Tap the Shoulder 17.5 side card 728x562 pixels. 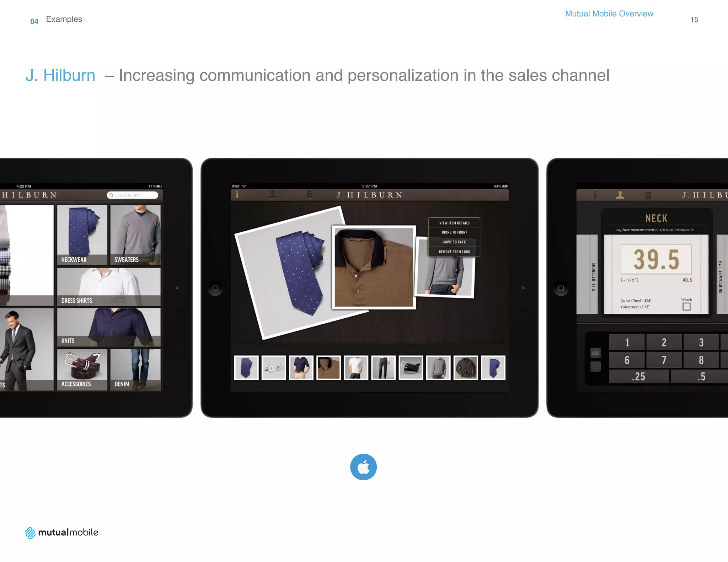pos(587,274)
